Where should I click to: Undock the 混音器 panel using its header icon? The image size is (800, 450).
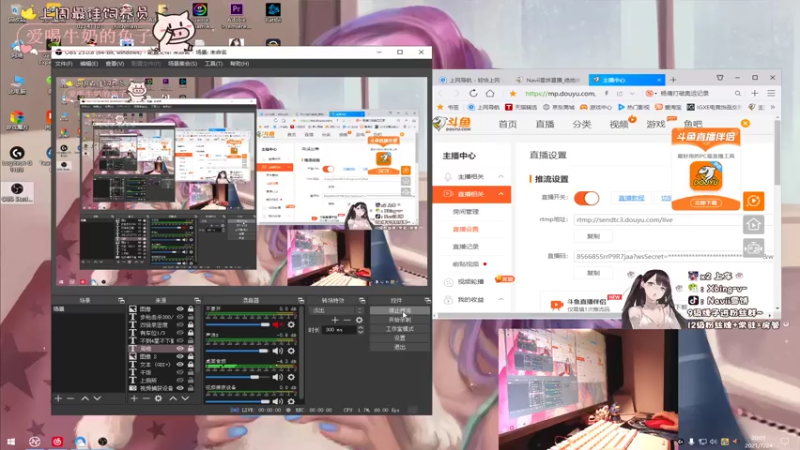(x=301, y=301)
